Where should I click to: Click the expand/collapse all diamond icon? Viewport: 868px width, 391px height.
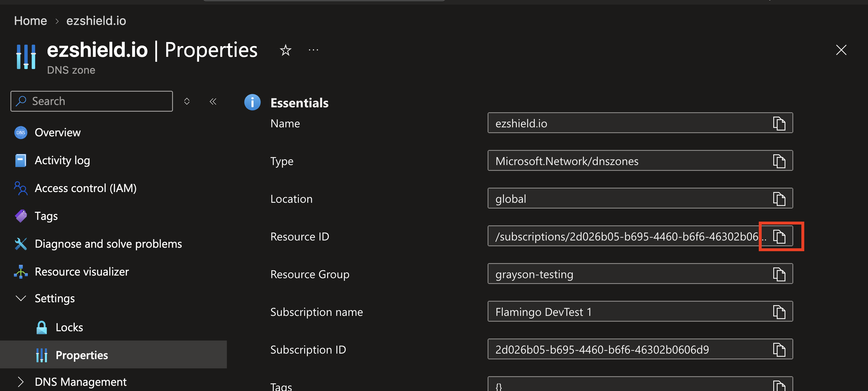pyautogui.click(x=187, y=101)
